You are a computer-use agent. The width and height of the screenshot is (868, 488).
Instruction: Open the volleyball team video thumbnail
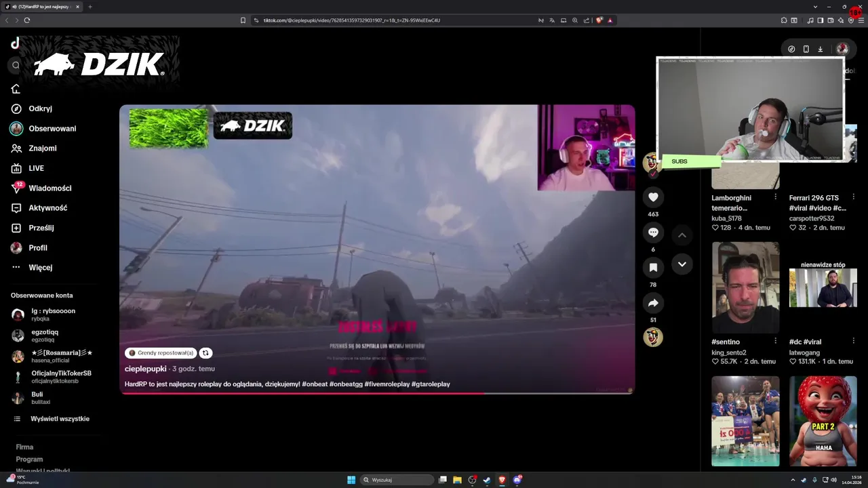click(x=745, y=421)
